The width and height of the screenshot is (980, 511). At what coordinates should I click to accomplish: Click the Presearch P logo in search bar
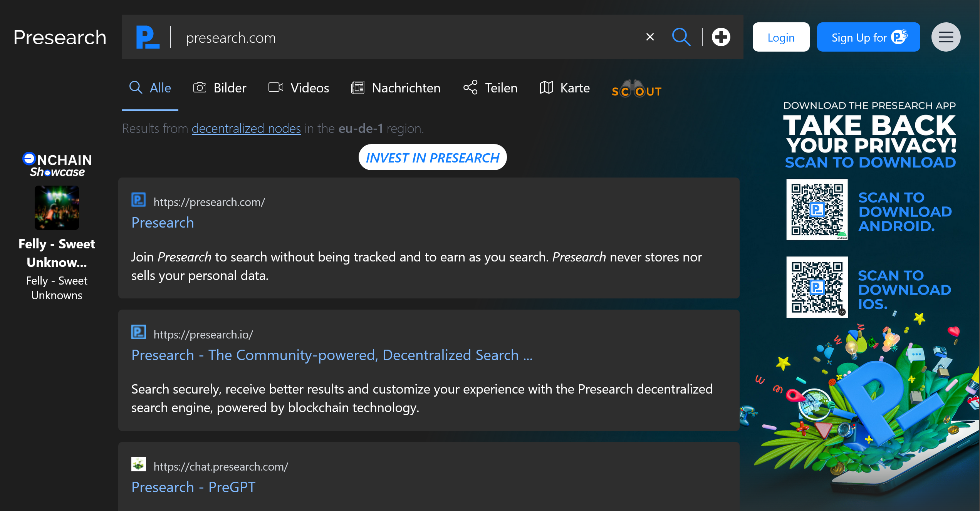[148, 37]
